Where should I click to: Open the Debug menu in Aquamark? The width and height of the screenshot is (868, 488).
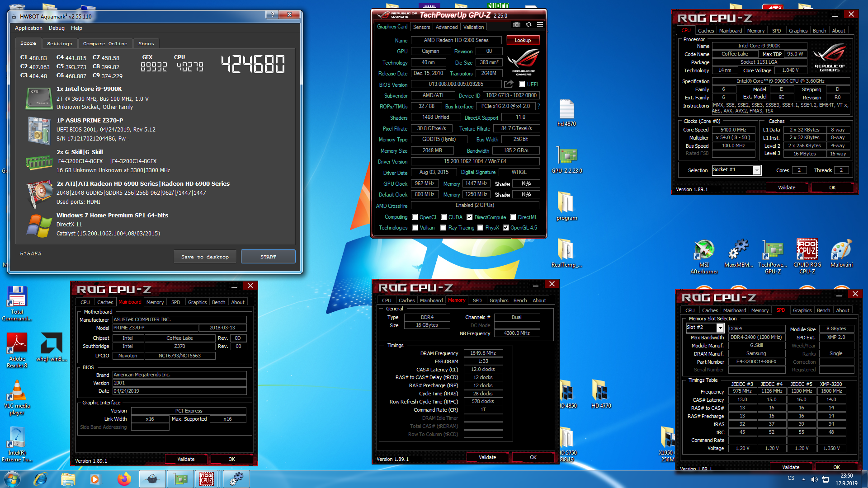point(57,28)
